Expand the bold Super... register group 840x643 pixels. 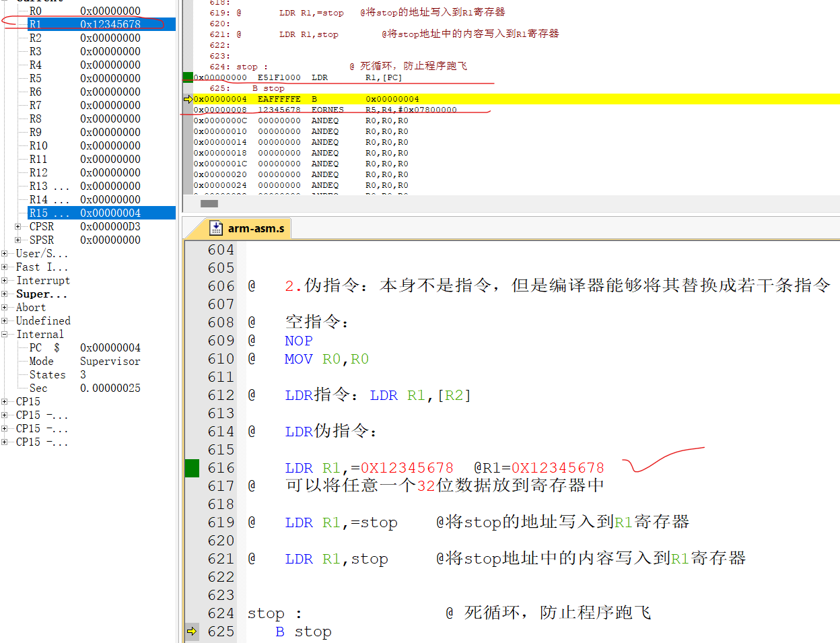pyautogui.click(x=5, y=294)
